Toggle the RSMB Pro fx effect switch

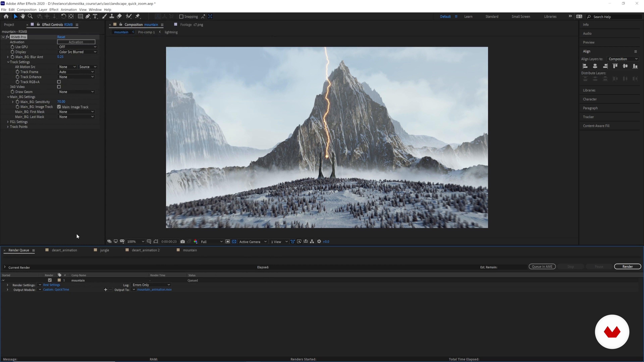click(x=8, y=37)
